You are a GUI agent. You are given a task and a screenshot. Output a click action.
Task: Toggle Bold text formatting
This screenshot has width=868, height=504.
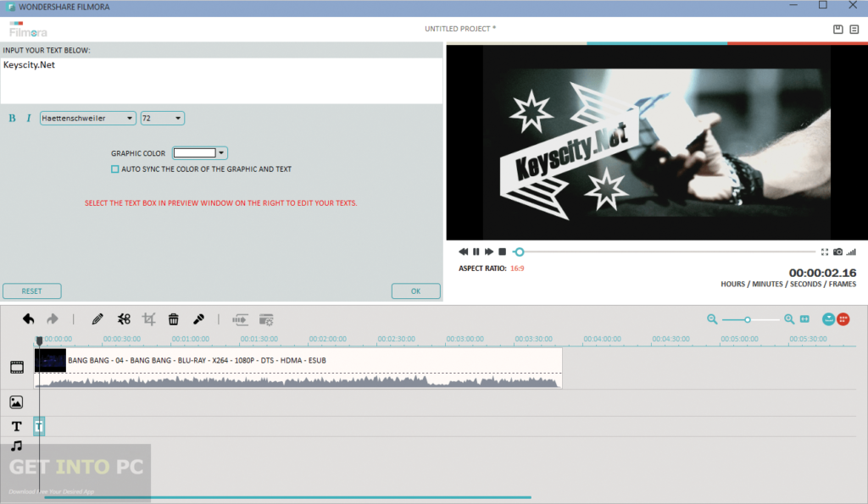click(12, 118)
